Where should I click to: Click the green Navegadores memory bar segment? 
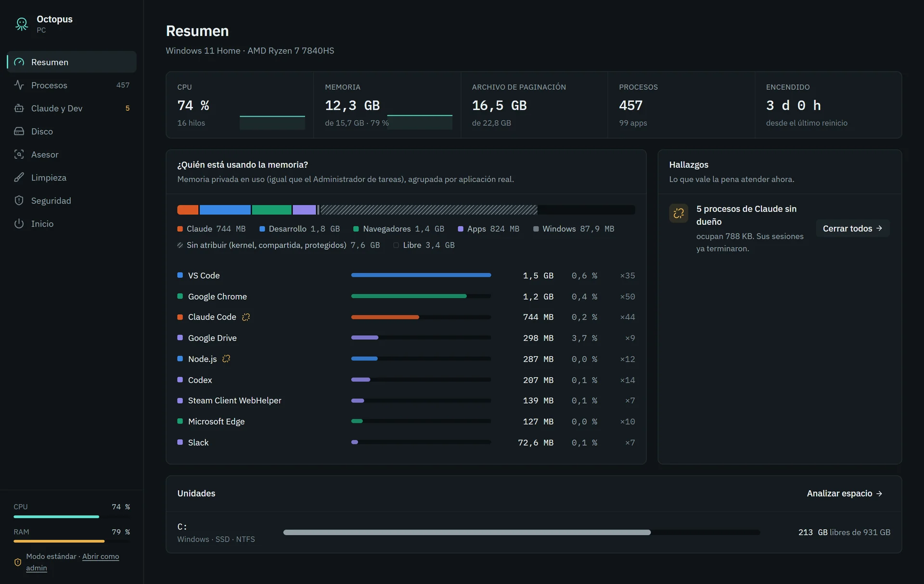click(x=271, y=210)
